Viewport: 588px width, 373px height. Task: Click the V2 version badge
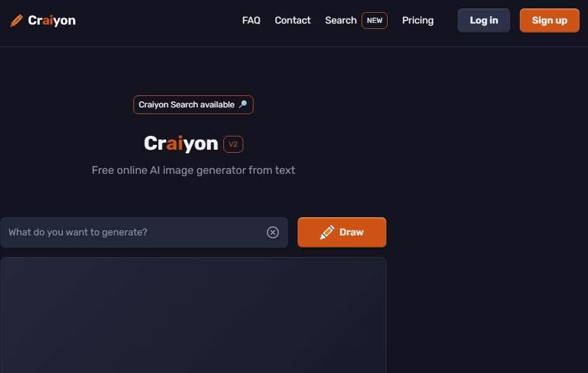[x=233, y=144]
